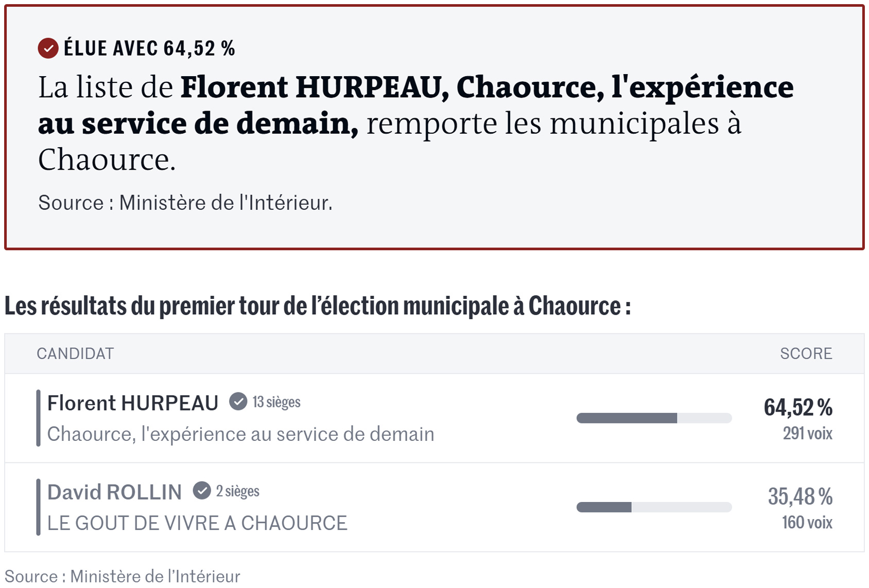Select the David ROLLIN candidate name
This screenshot has width=869, height=588.
(x=114, y=492)
